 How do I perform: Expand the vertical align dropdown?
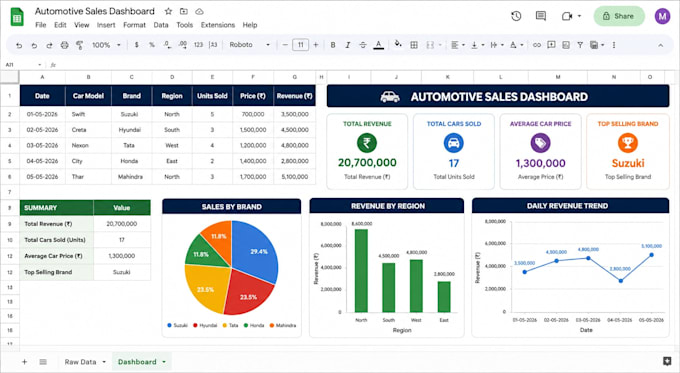483,45
